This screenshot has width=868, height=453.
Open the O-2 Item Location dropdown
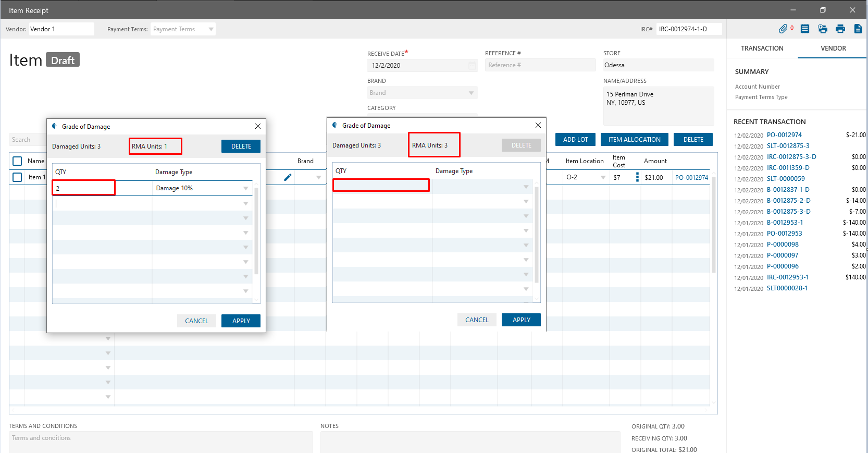pyautogui.click(x=603, y=177)
